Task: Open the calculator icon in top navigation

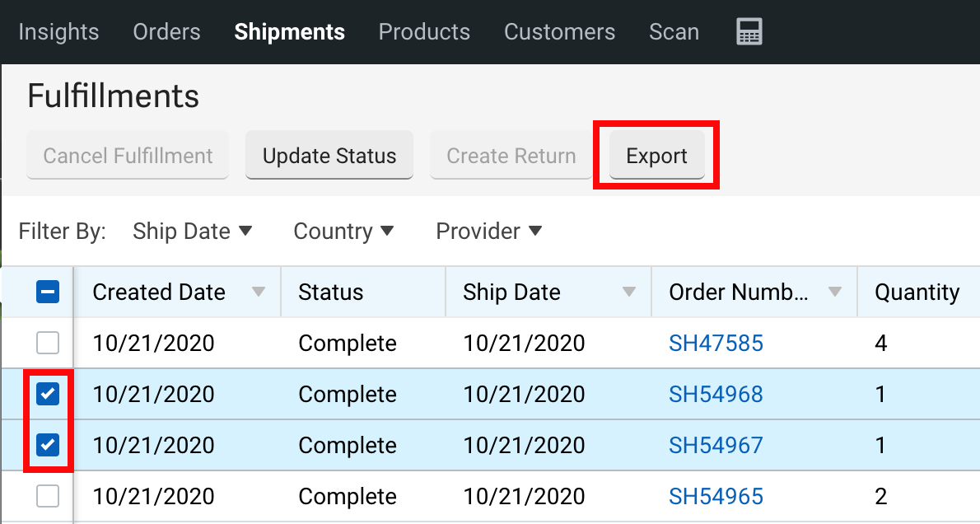Action: pos(749,32)
